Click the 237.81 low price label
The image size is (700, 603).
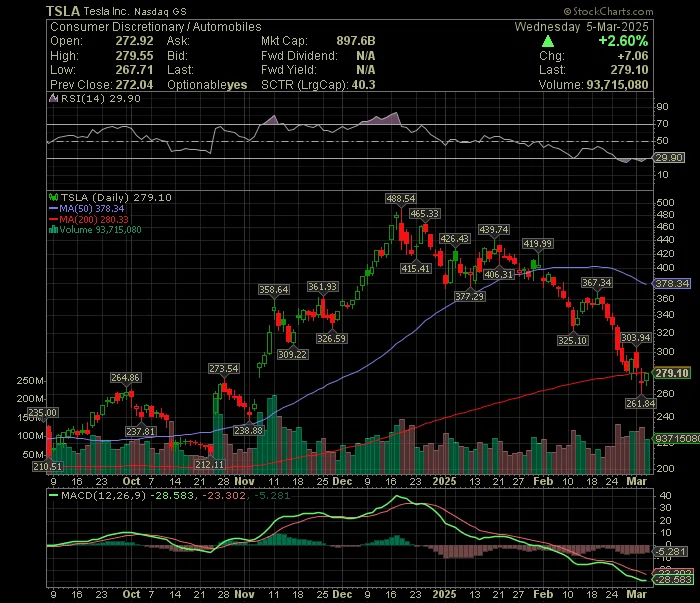(x=140, y=432)
